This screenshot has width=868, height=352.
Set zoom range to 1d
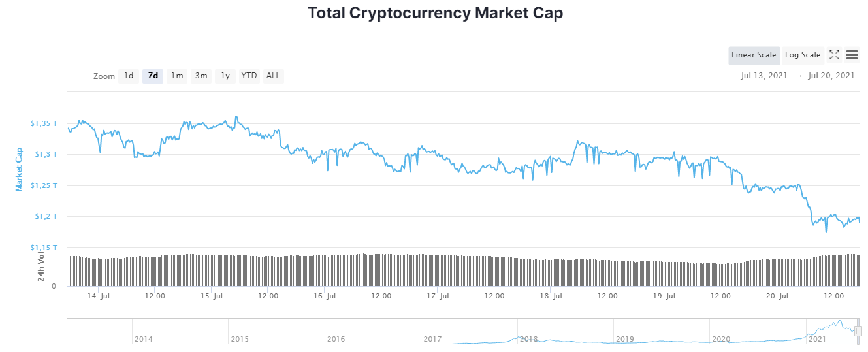129,76
